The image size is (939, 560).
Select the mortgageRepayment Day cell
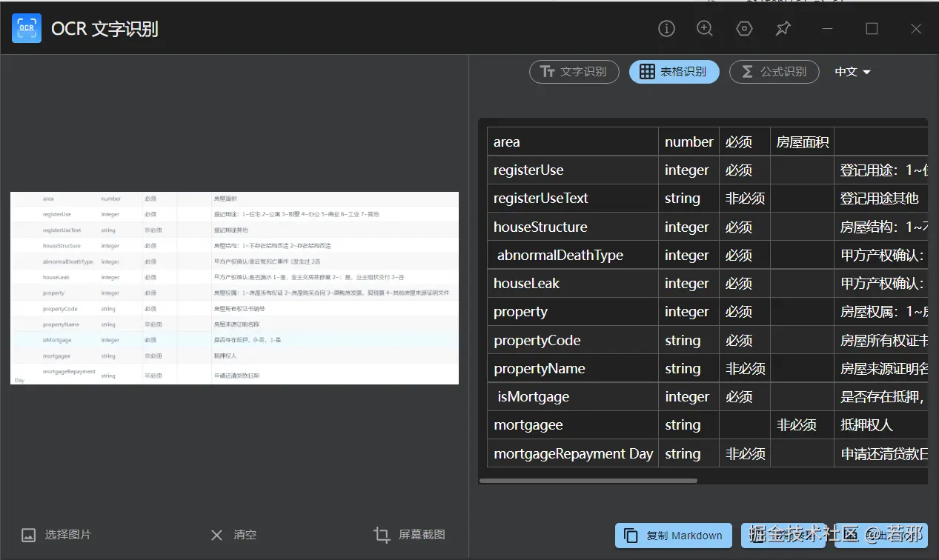pos(573,454)
